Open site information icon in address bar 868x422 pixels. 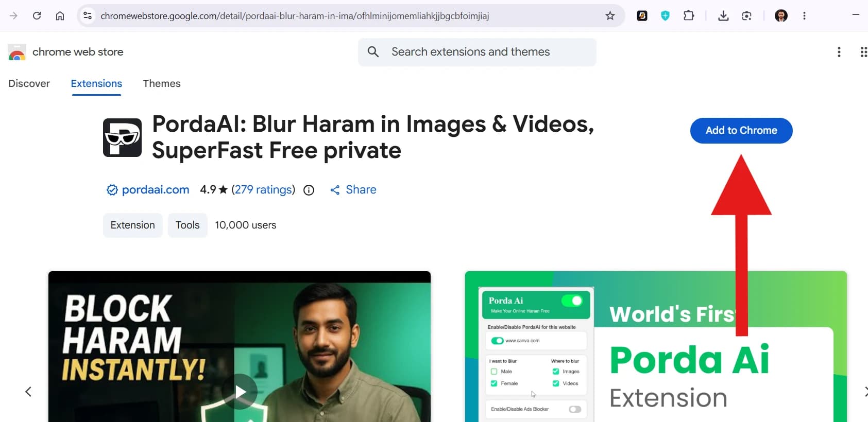tap(88, 15)
